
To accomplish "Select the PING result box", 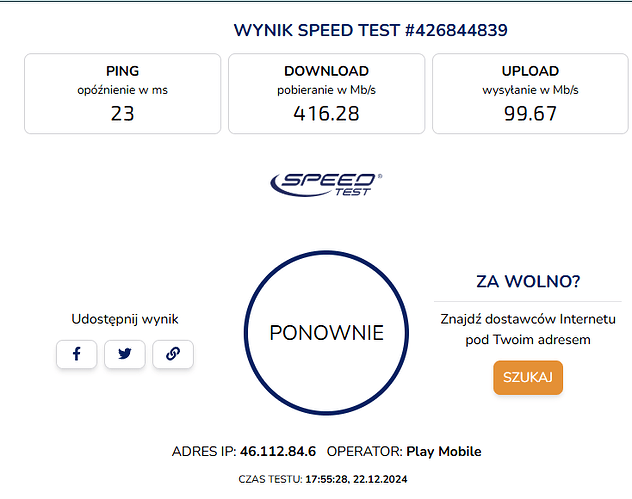I will coord(122,94).
